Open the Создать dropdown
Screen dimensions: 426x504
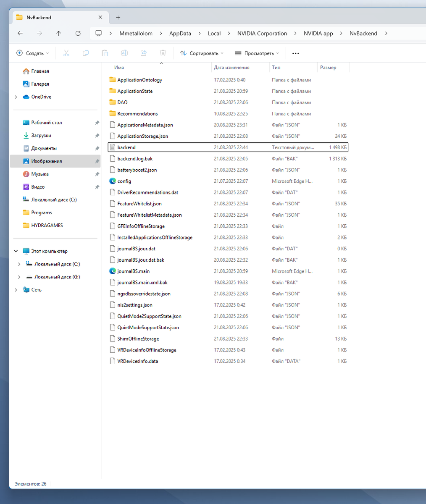(x=33, y=53)
